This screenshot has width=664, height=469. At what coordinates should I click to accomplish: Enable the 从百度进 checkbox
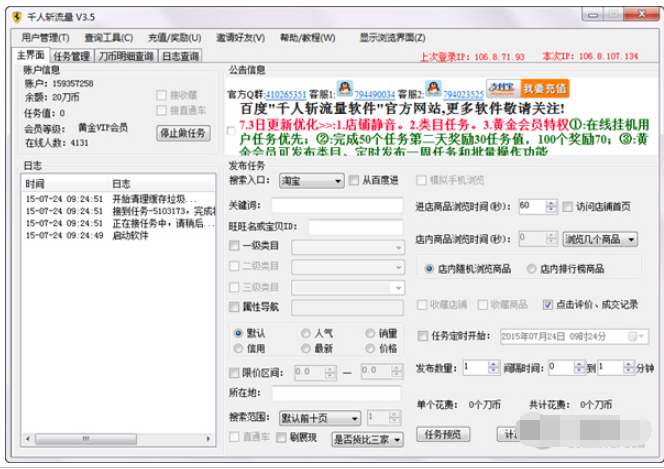coord(339,181)
